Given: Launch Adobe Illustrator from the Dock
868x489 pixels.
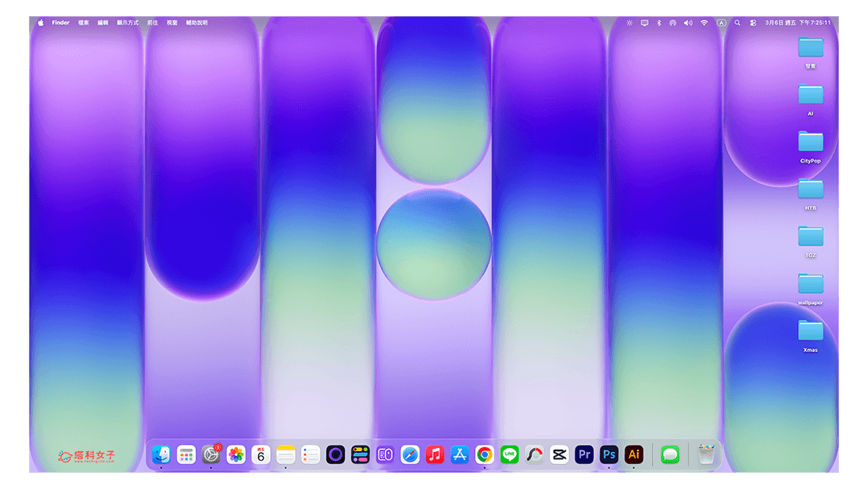Looking at the screenshot, I should click(x=633, y=454).
